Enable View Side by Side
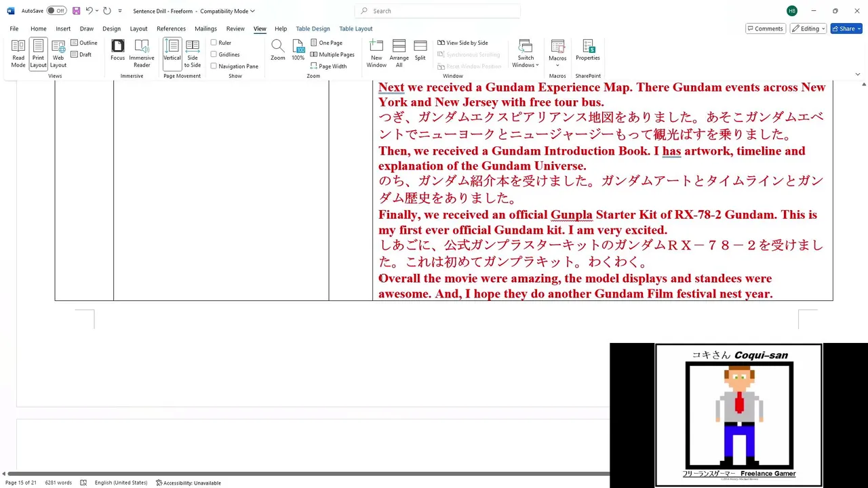868x488 pixels. (x=462, y=43)
